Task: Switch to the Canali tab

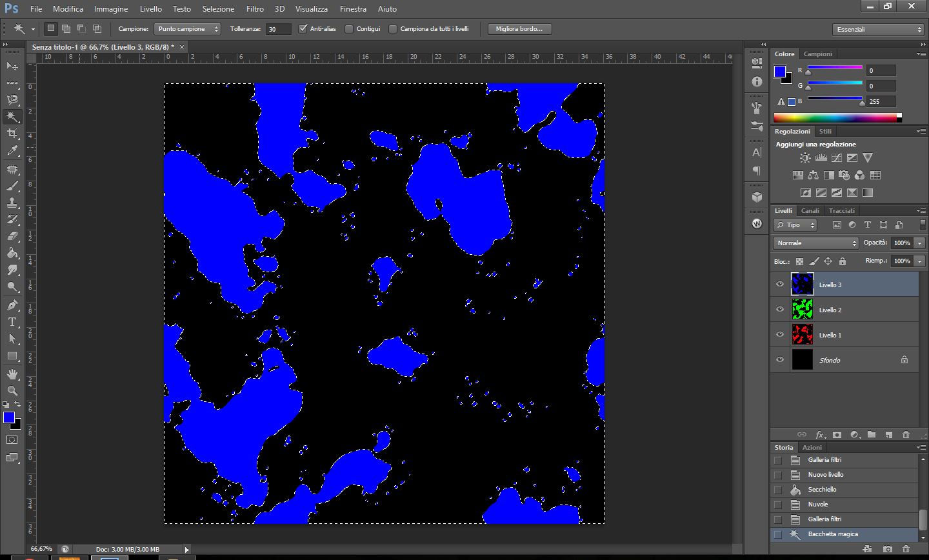Action: (x=810, y=211)
